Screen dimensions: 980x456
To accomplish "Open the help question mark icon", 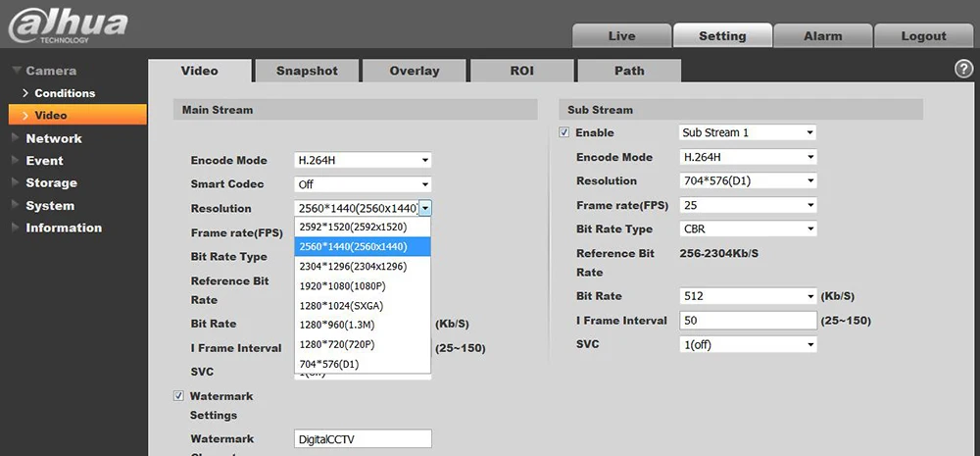I will click(963, 70).
